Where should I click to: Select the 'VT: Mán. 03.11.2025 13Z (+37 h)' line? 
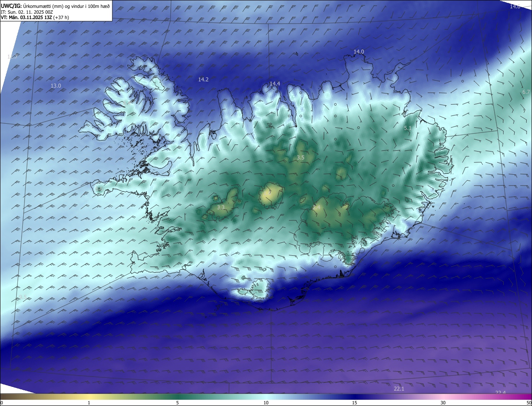(x=35, y=17)
